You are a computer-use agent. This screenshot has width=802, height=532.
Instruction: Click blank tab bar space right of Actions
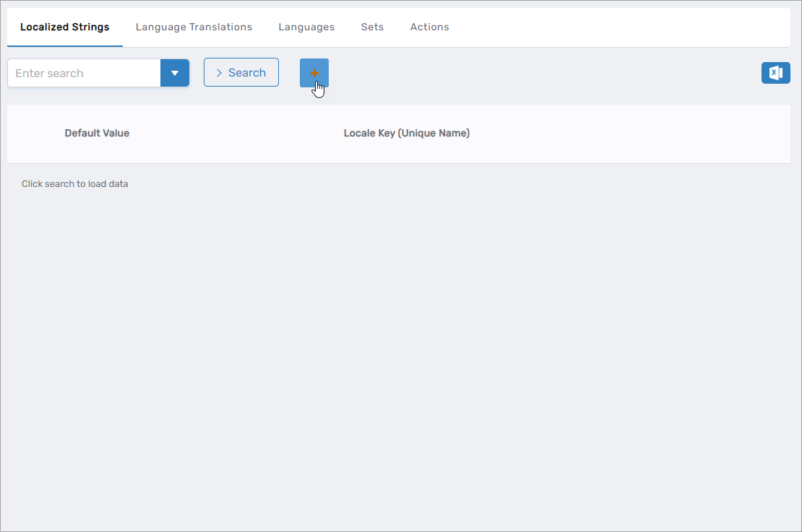pyautogui.click(x=614, y=27)
